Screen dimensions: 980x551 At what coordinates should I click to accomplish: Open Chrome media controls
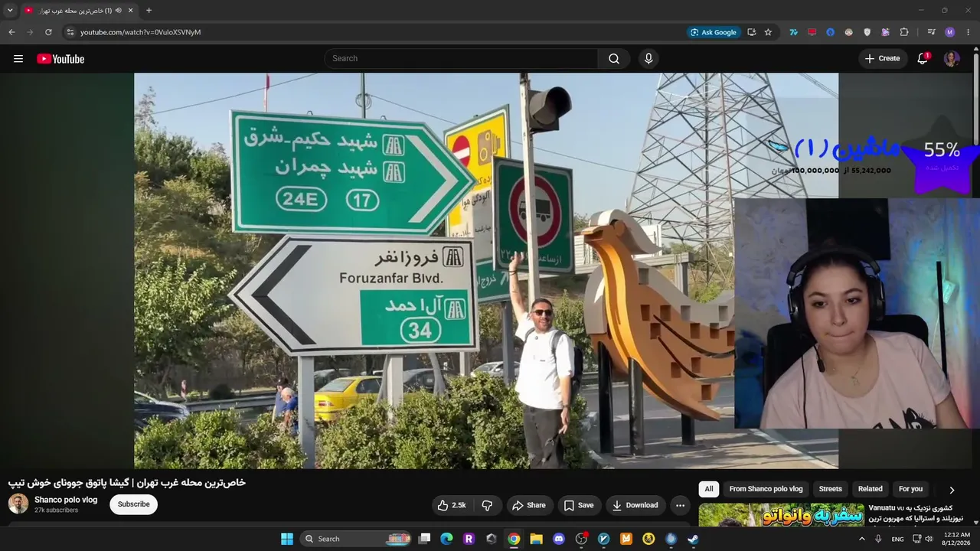click(931, 32)
